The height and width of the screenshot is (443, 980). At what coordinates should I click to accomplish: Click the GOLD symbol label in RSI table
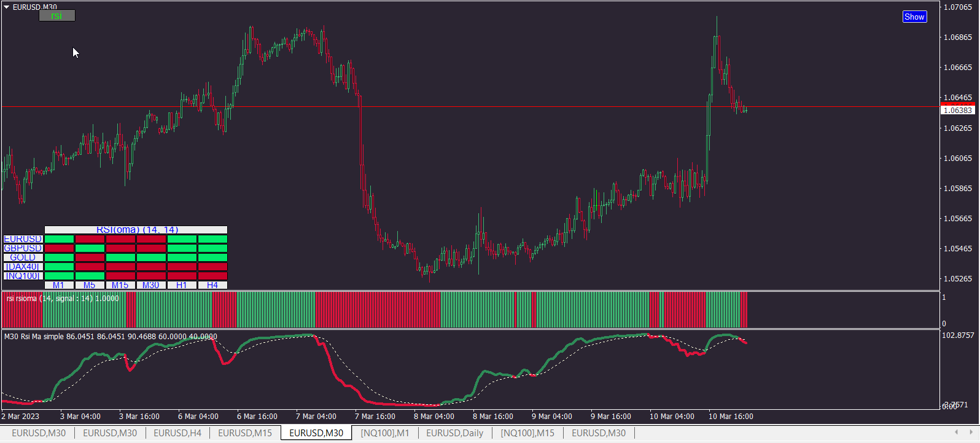[23, 257]
